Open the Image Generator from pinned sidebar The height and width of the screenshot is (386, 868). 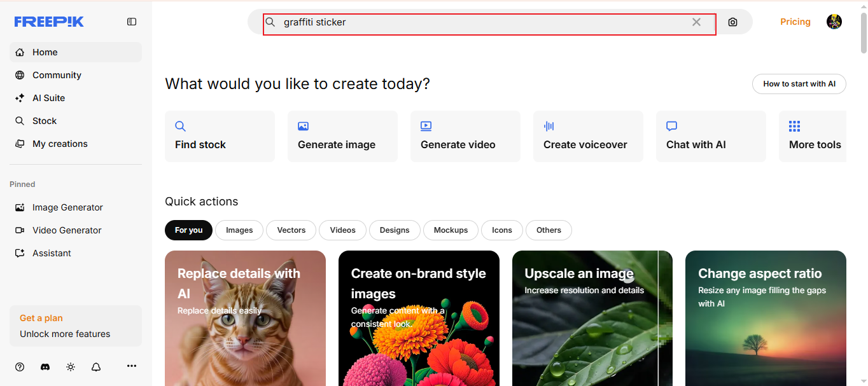click(x=67, y=207)
